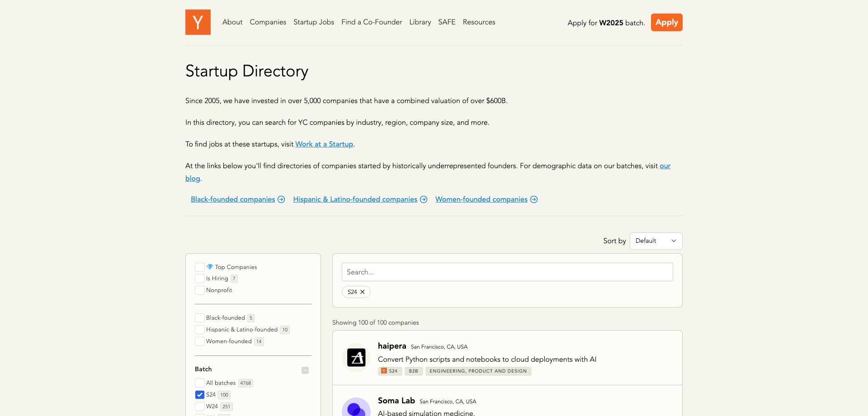The image size is (868, 416).
Task: Click into the Search field
Action: [x=507, y=272]
